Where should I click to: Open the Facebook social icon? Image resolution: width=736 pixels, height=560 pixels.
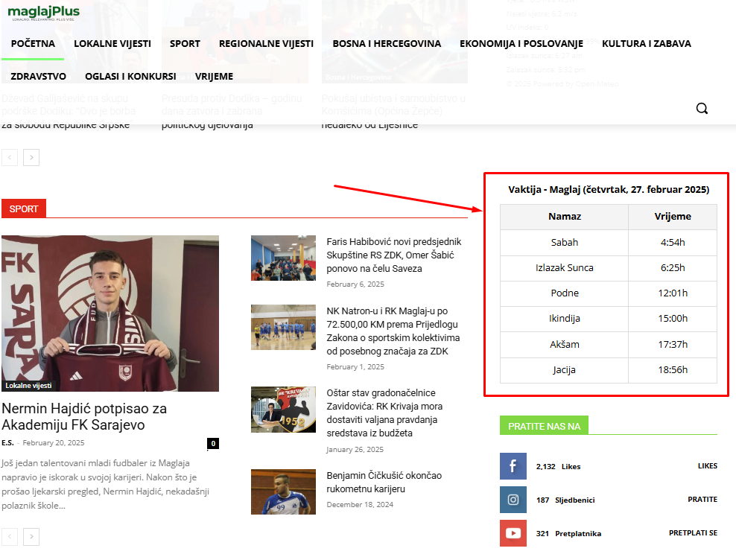513,466
